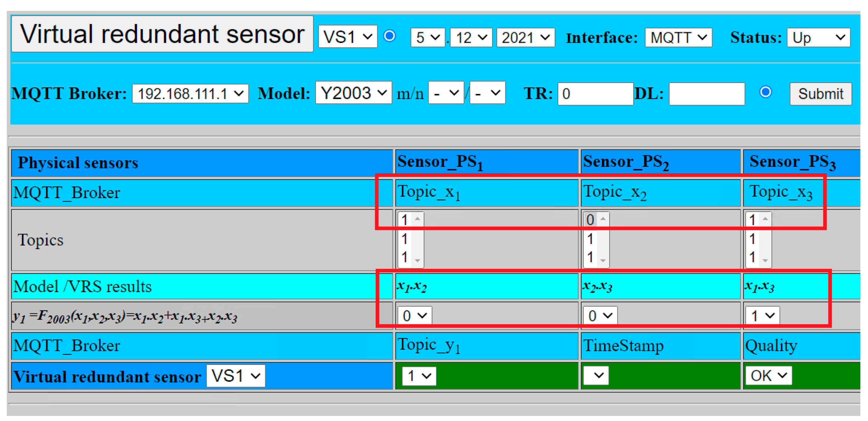Open the MQTT Broker address dropdown
This screenshot has width=868, height=421.
[189, 94]
